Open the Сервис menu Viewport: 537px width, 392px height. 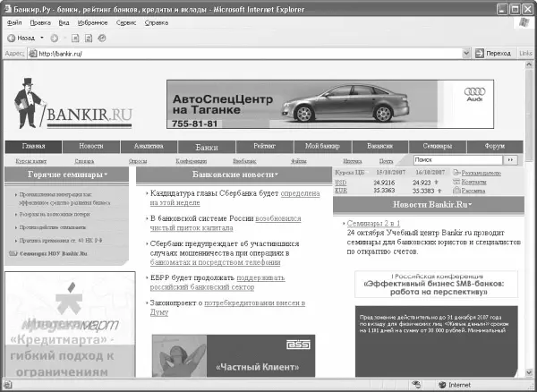tap(126, 23)
